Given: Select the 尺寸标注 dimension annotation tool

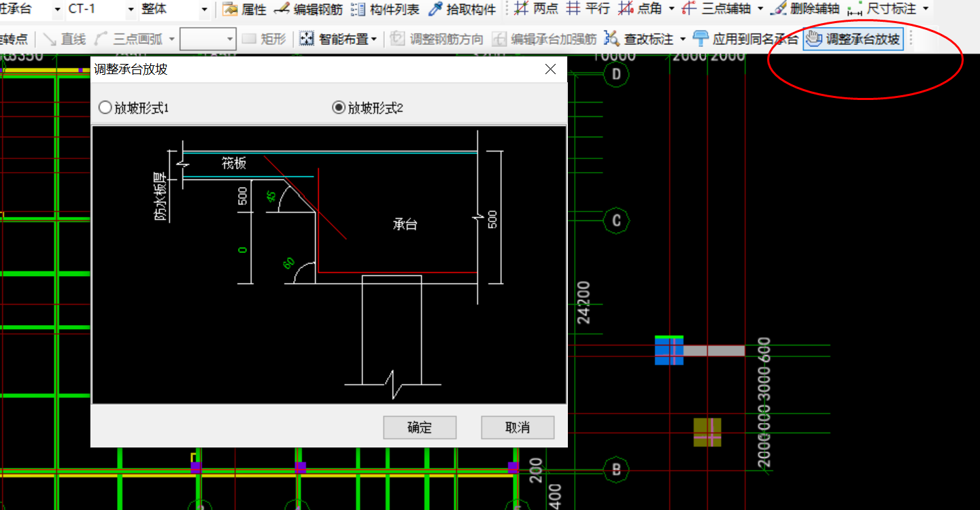Looking at the screenshot, I should tap(882, 10).
